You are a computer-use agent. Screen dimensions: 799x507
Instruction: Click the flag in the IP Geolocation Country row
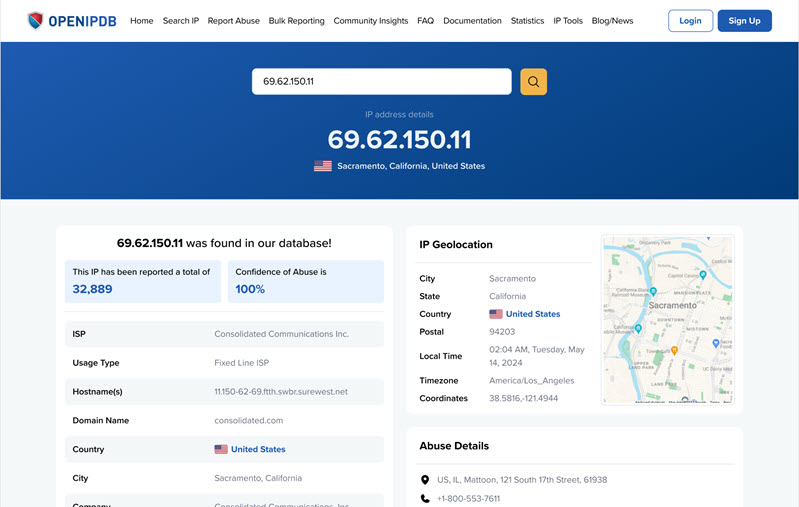click(x=496, y=314)
